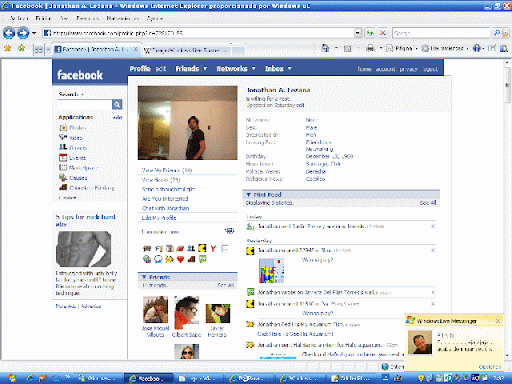The height and width of the screenshot is (384, 512).
Task: Click the Facebook search magnifier button
Action: [117, 104]
